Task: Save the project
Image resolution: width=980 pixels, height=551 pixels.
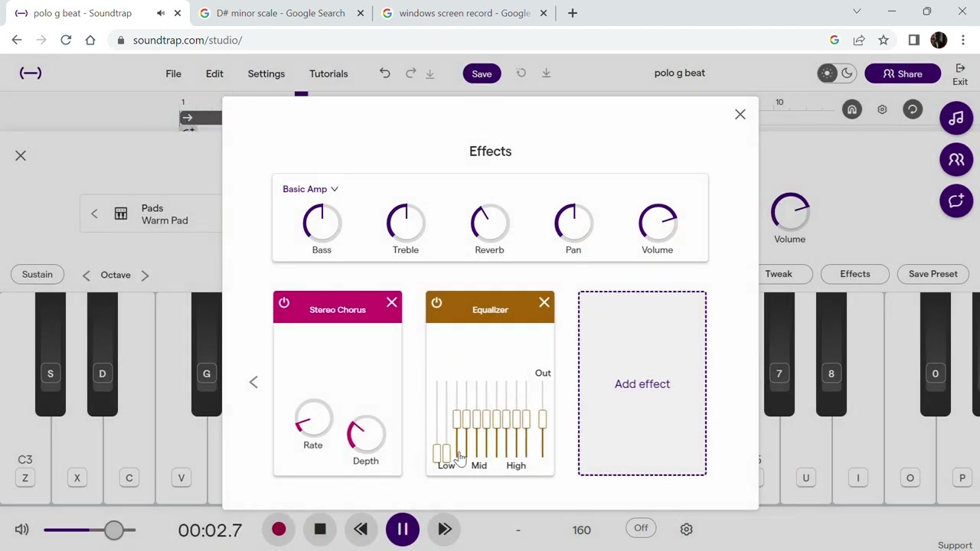Action: 482,73
